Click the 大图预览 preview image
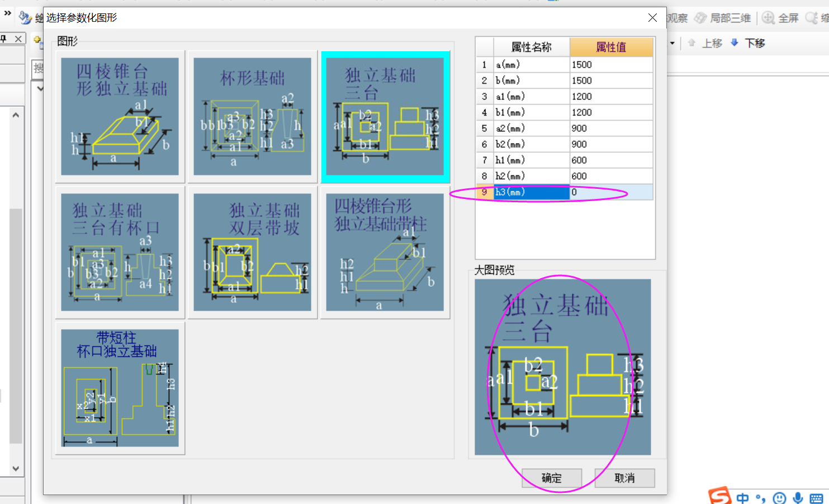829x504 pixels. pos(562,367)
